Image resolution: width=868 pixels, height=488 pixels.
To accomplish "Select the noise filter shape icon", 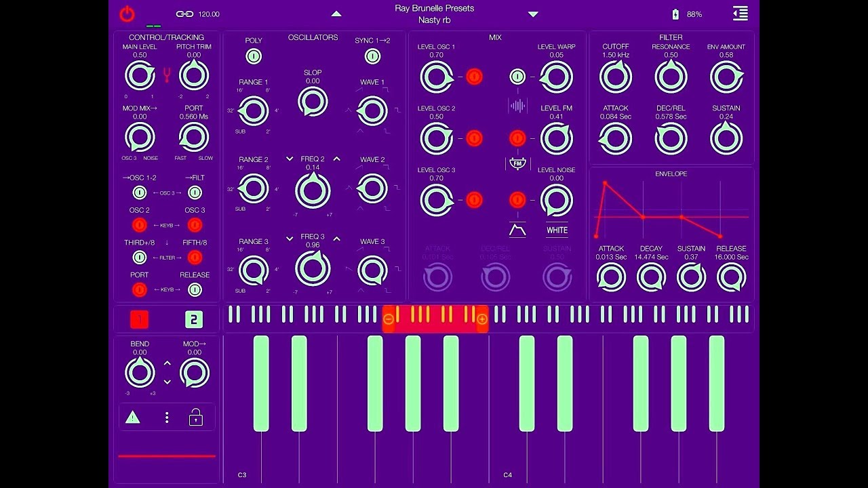I will (517, 230).
